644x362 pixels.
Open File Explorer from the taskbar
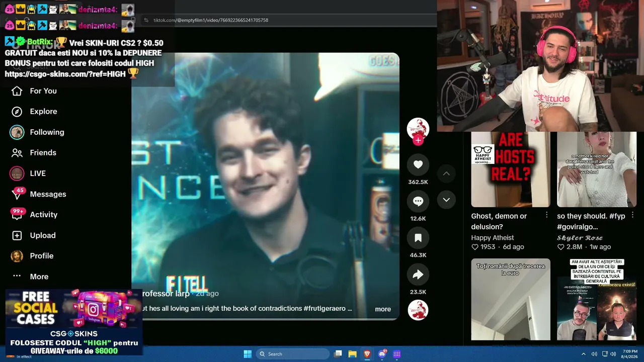tap(353, 354)
